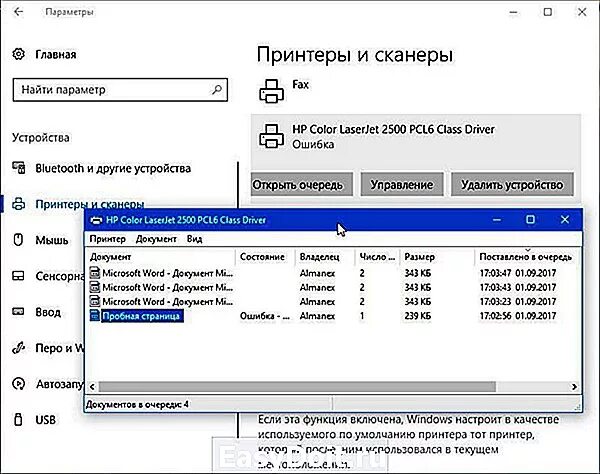Click the Принтеры и сканеры sidebar icon
600x474 pixels.
[x=18, y=204]
